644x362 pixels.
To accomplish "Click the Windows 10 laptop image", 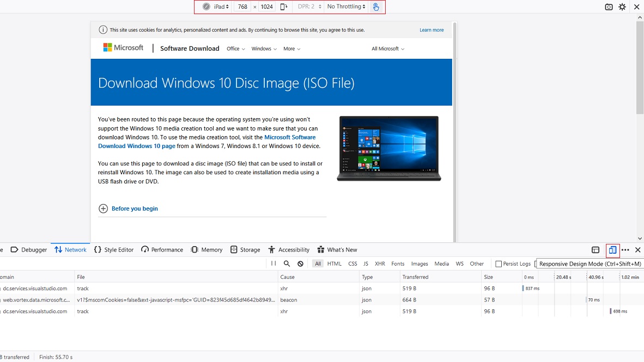I will [388, 149].
